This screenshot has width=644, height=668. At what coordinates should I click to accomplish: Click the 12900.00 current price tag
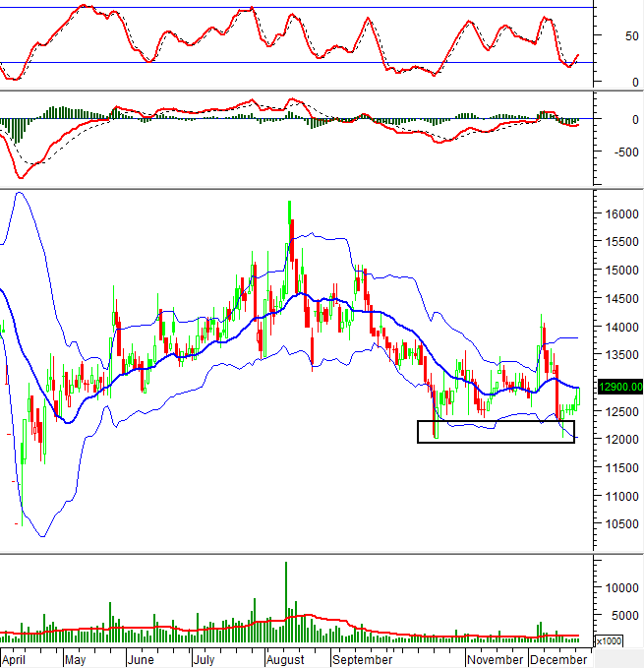click(619, 387)
